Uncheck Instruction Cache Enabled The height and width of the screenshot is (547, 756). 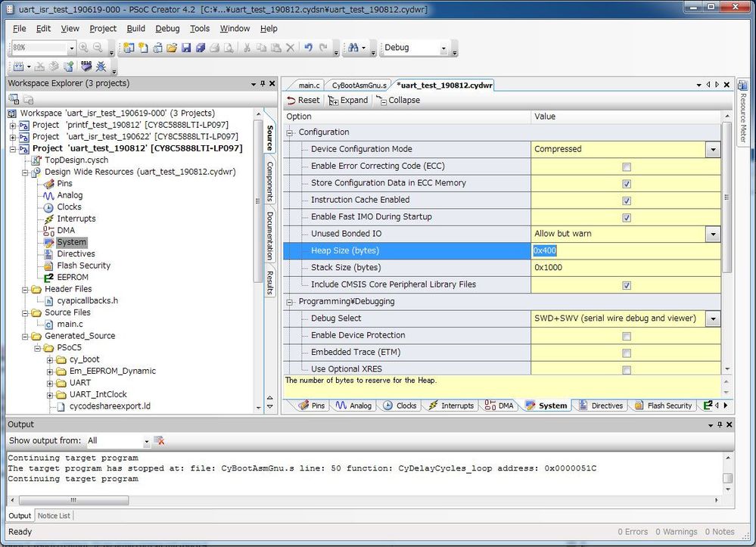coord(626,200)
